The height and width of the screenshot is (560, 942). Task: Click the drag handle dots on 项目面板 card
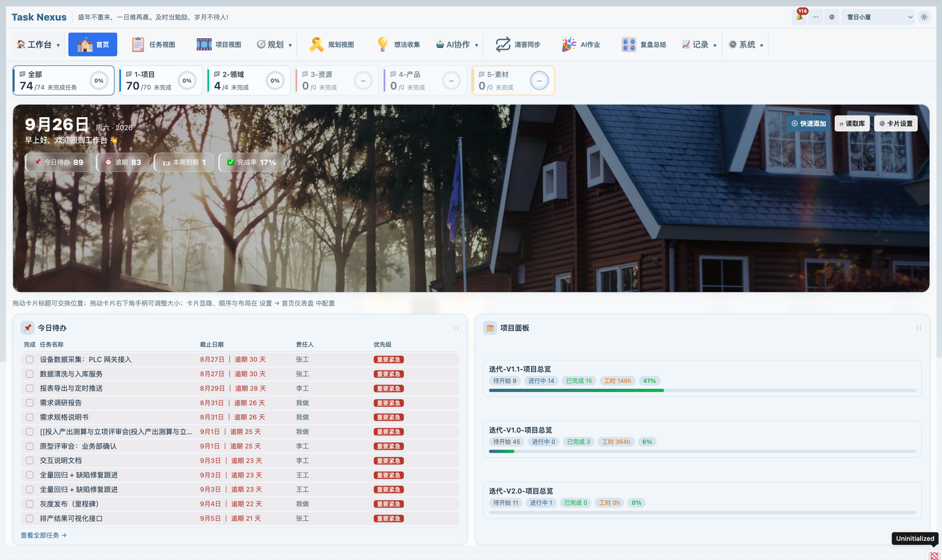[x=918, y=328]
